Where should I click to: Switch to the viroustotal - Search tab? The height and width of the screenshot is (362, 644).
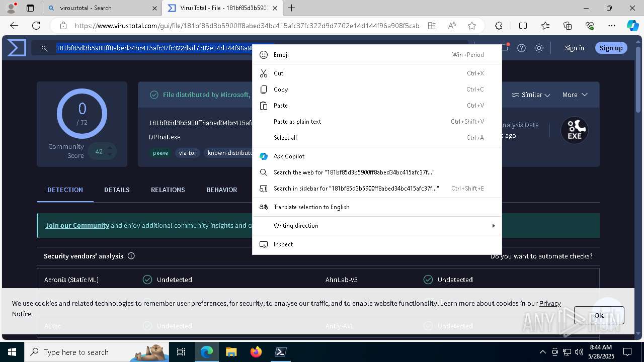[x=101, y=8]
